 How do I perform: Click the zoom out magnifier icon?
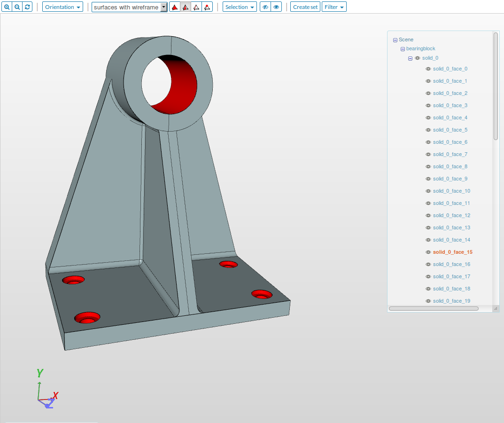pos(17,7)
